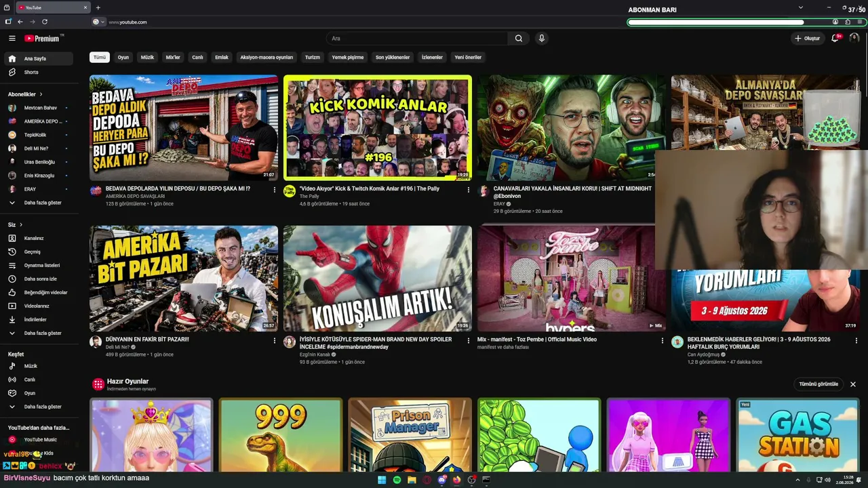Open the Uras Benlioğlu subscription channel
This screenshot has height=488, width=868.
pos(39,162)
